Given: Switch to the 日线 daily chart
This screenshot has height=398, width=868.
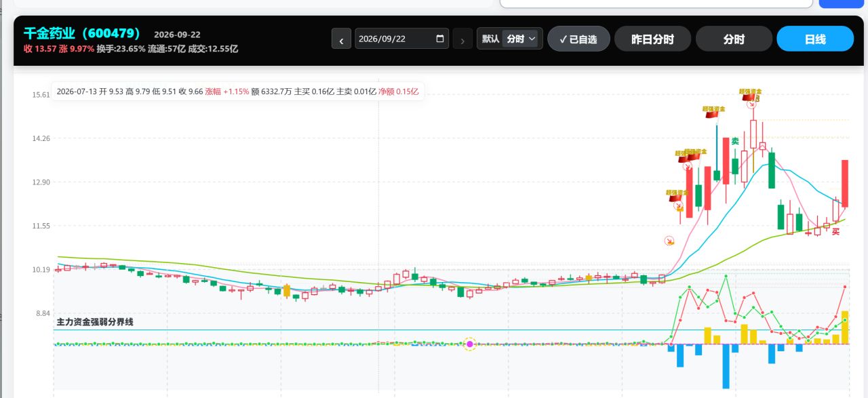Looking at the screenshot, I should point(815,39).
